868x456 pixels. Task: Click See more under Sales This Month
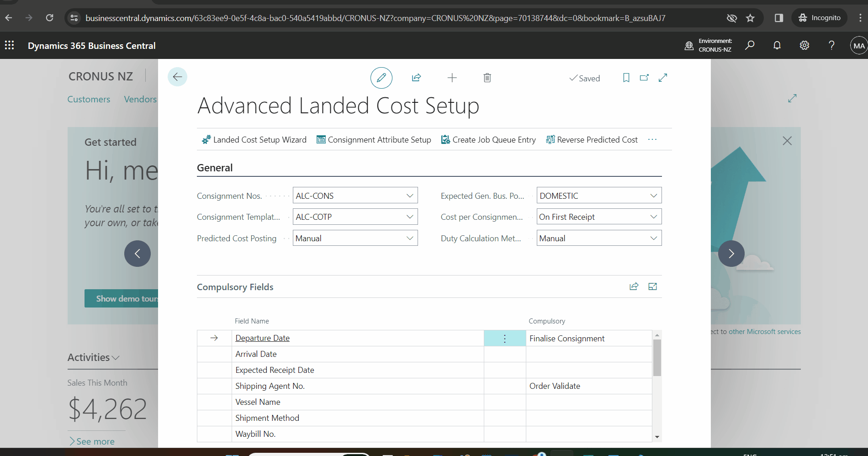point(92,441)
